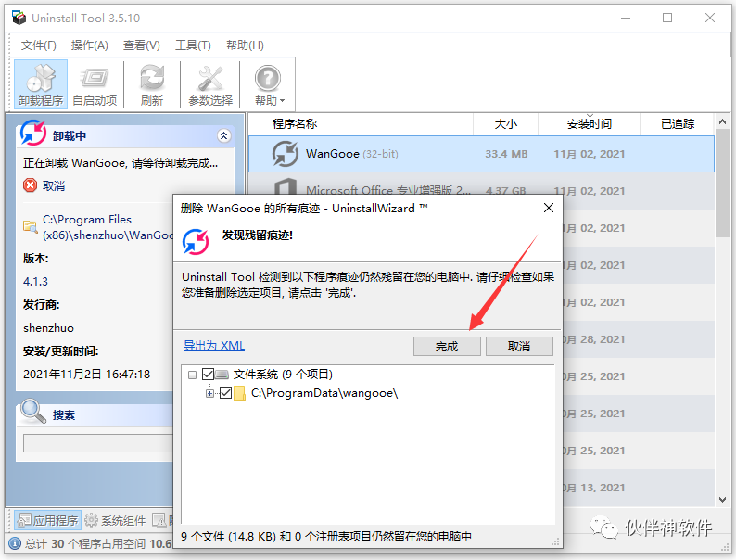
Task: Switch to the 系统组件 tab
Action: pos(116,520)
